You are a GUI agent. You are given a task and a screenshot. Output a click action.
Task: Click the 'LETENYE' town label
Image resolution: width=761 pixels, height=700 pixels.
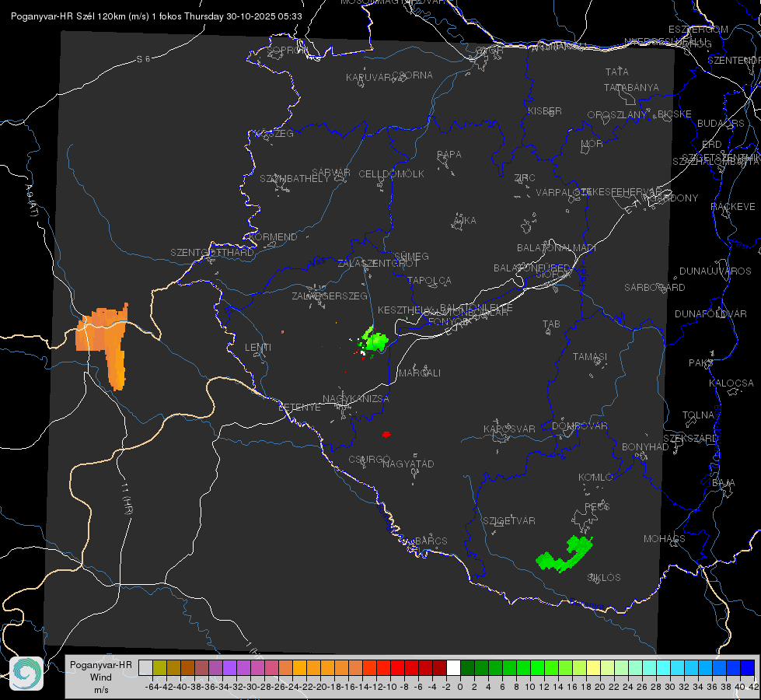pos(299,408)
